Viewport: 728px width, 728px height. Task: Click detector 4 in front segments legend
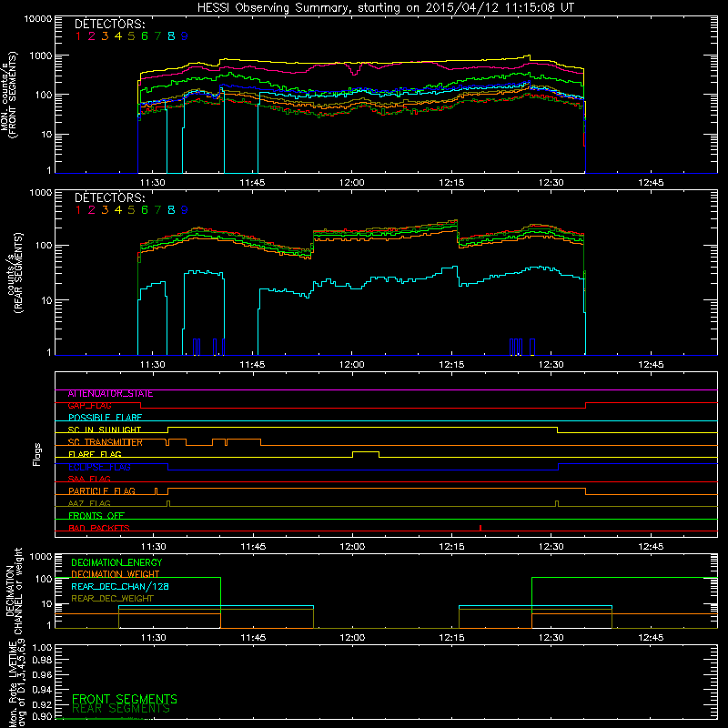pyautogui.click(x=118, y=36)
